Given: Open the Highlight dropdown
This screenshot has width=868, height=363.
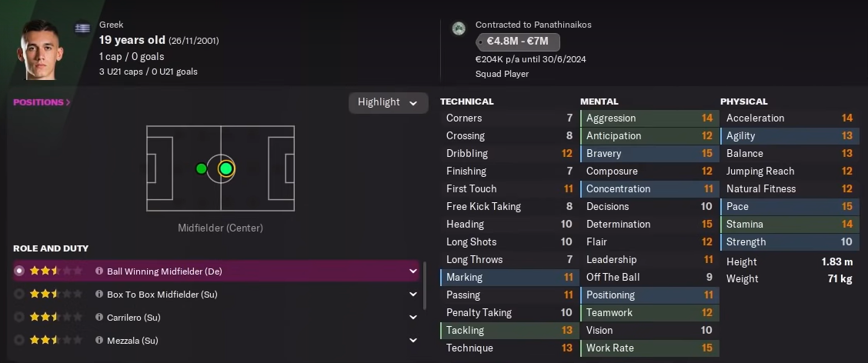Looking at the screenshot, I should click(388, 102).
